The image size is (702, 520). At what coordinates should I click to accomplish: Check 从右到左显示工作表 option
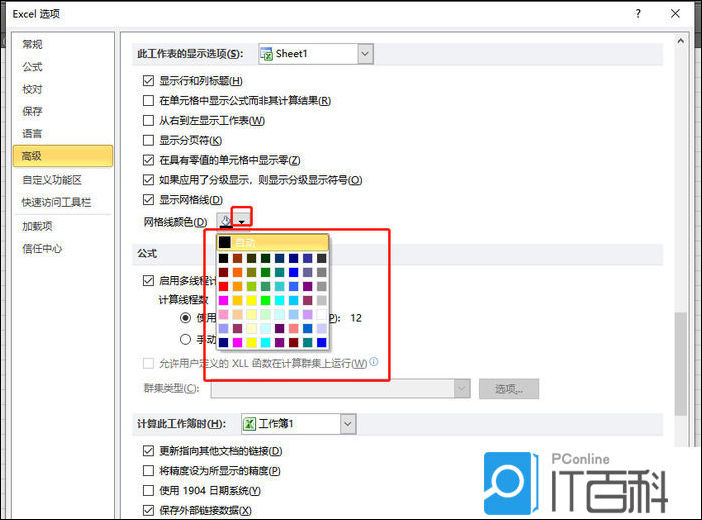(x=148, y=120)
